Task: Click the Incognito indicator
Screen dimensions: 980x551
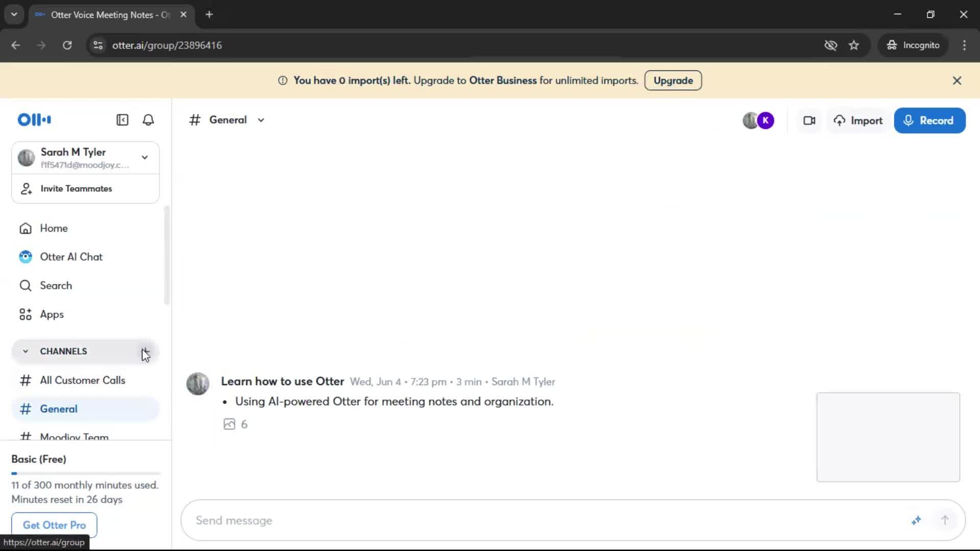Action: coord(913,45)
